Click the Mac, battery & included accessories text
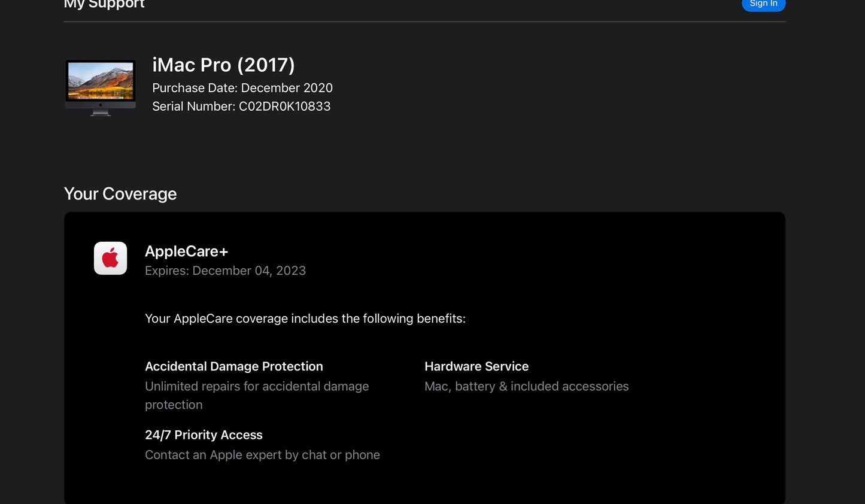 coord(526,386)
